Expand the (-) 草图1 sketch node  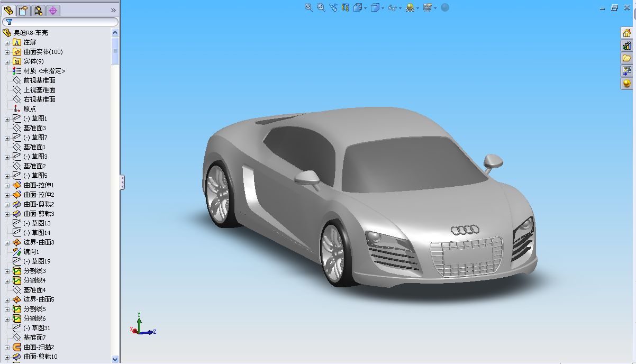[x=7, y=119]
